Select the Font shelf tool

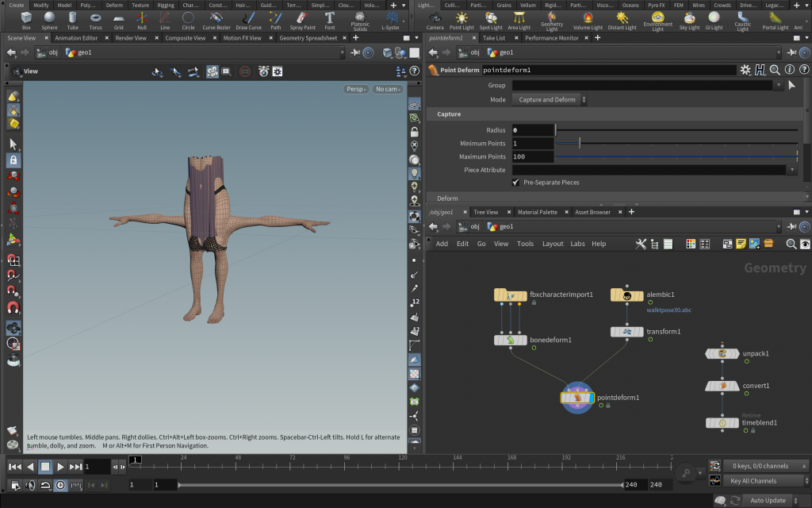pyautogui.click(x=329, y=21)
